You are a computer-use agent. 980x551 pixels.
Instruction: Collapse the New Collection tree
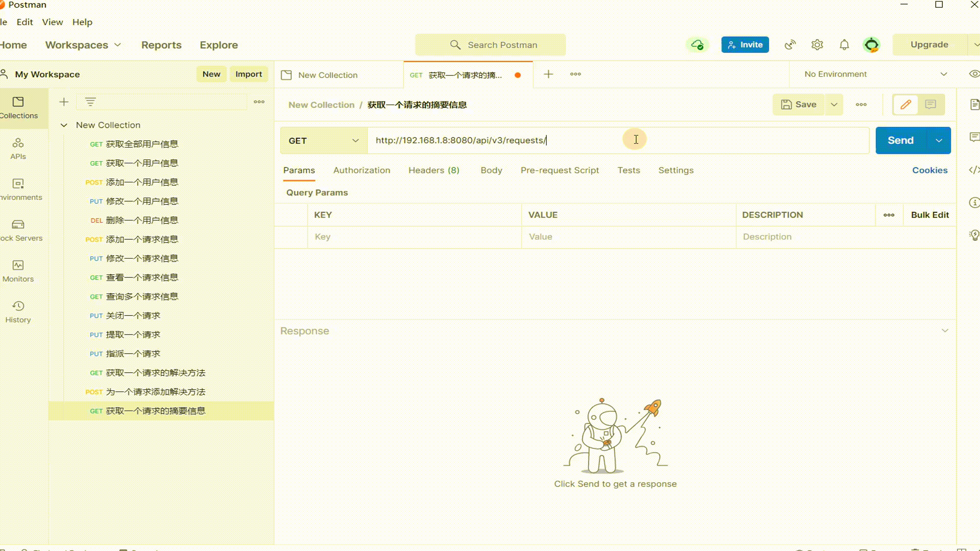pos(64,125)
